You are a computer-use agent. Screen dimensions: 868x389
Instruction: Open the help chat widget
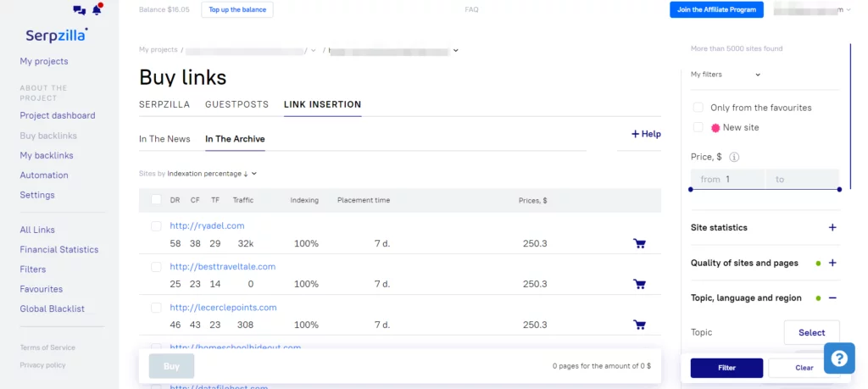coord(839,358)
